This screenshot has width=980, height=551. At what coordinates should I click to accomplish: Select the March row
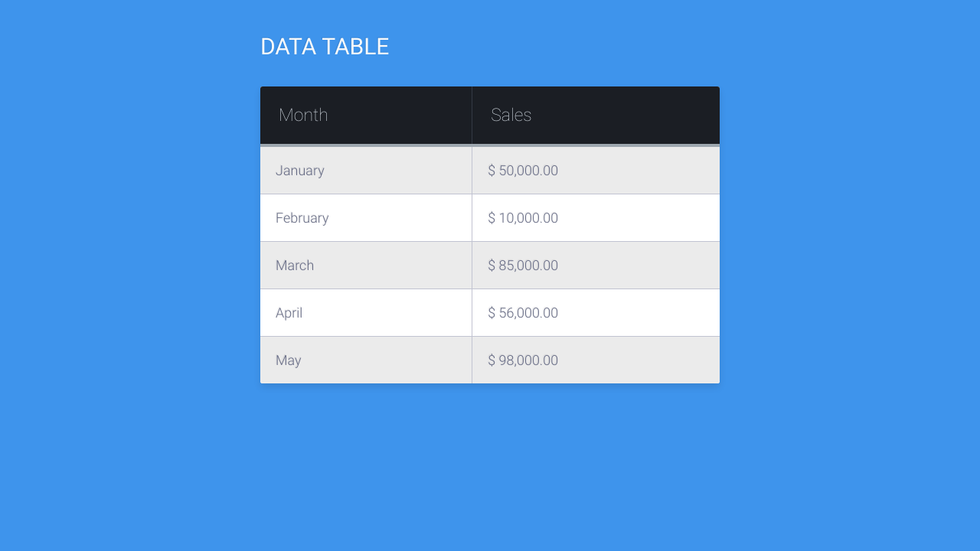point(489,265)
